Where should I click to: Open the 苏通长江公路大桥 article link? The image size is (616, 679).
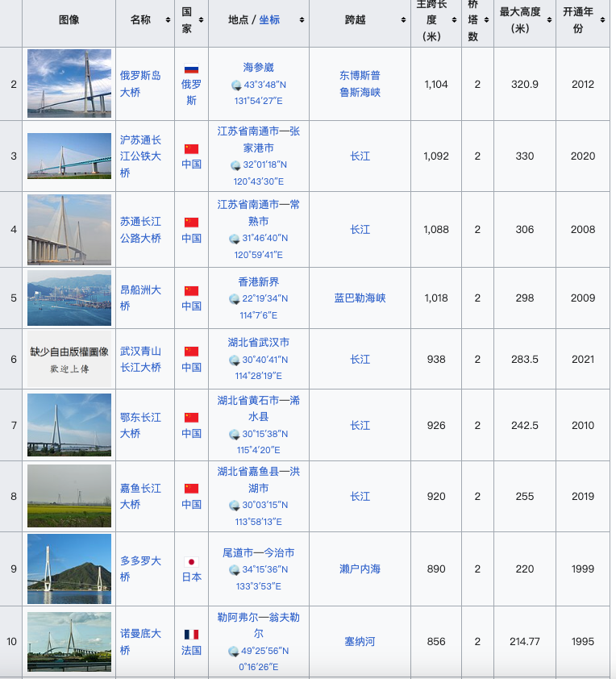click(x=140, y=230)
